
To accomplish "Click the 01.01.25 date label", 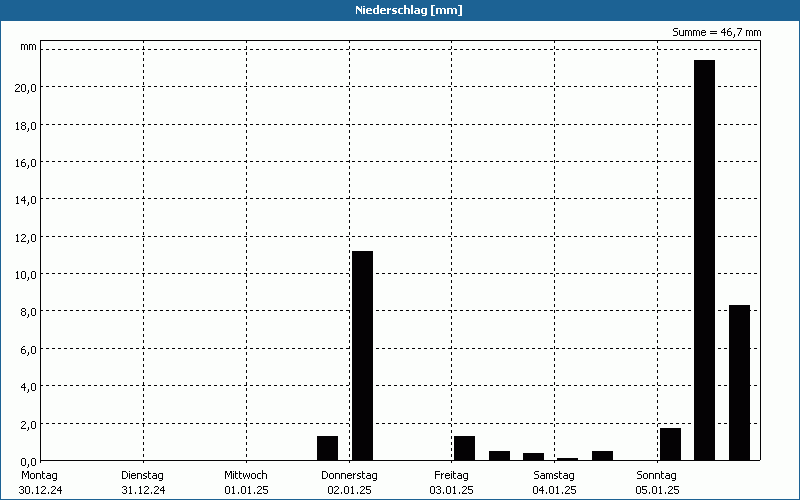I will [246, 490].
